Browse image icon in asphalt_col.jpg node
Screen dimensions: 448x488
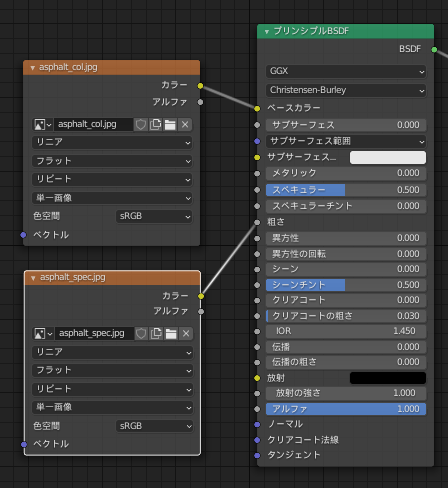[x=42, y=125]
